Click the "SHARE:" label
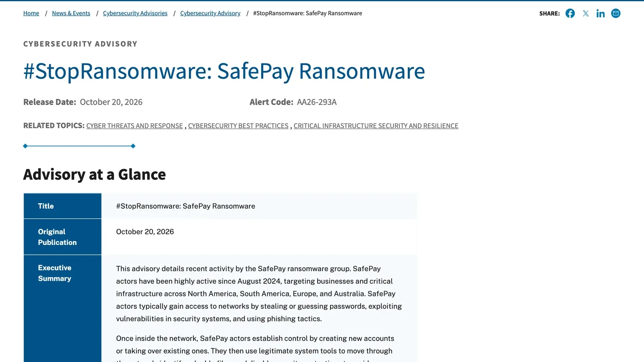Screen dimensions: 644x362 (x=549, y=13)
